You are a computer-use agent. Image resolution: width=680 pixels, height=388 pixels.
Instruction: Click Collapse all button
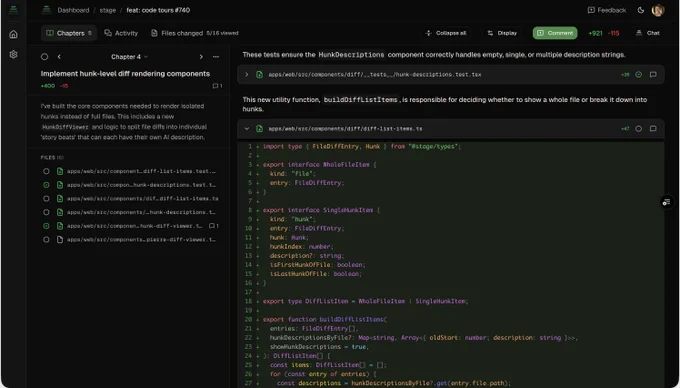(446, 33)
